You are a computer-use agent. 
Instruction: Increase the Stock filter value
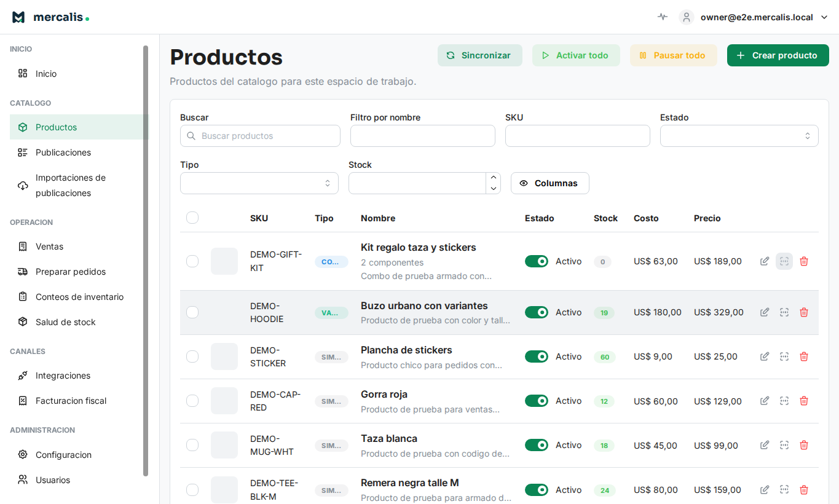(x=494, y=178)
